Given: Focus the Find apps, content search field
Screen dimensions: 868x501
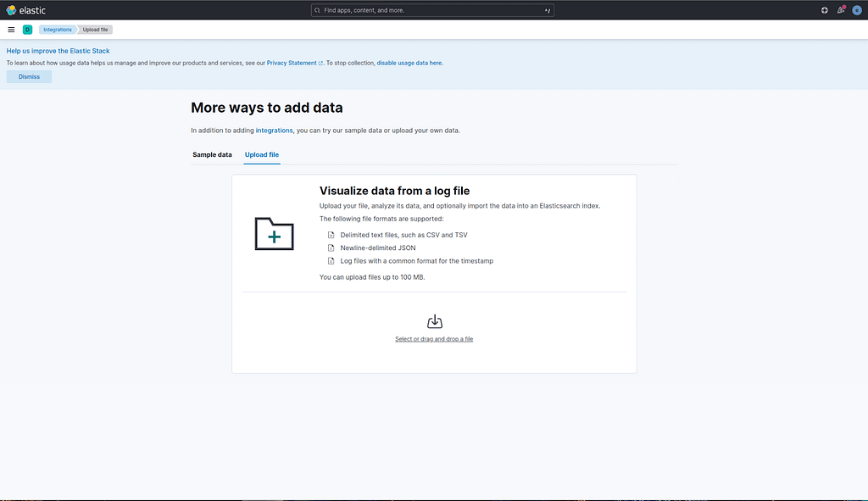Looking at the screenshot, I should [x=432, y=10].
